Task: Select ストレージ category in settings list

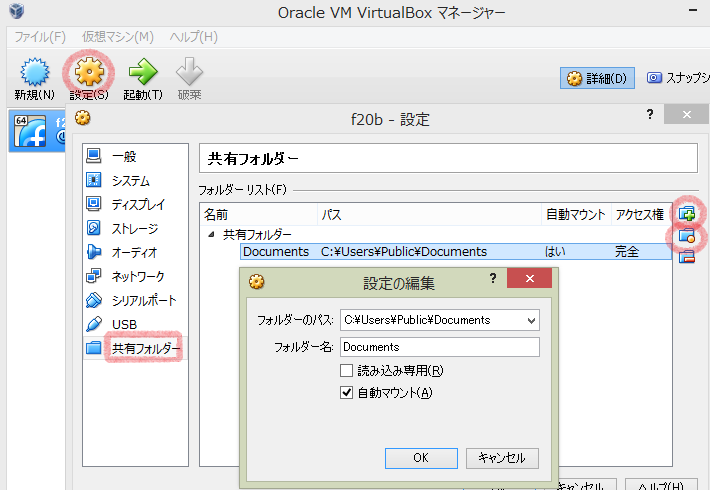Action: click(135, 228)
